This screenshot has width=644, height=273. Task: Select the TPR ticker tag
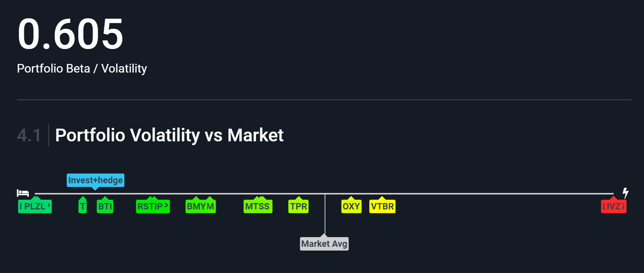(298, 206)
